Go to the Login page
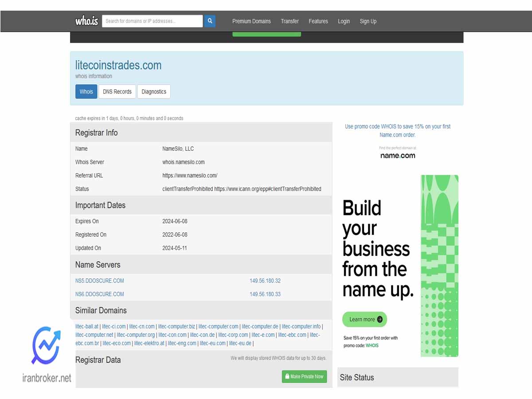This screenshot has height=399, width=532. tap(344, 21)
